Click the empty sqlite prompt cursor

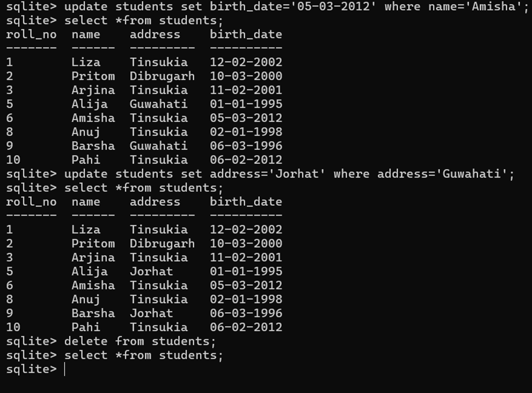[65, 369]
